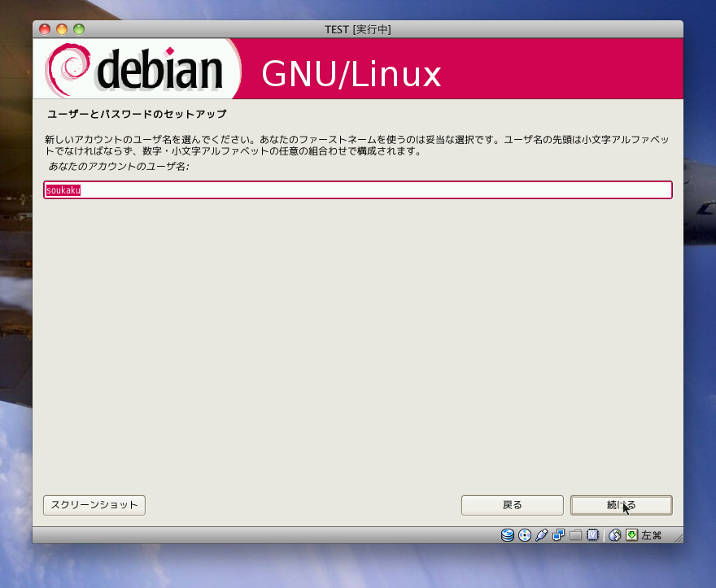Screen dimensions: 716x588
Task: Zoom the TEST window with green button
Action: (x=79, y=29)
